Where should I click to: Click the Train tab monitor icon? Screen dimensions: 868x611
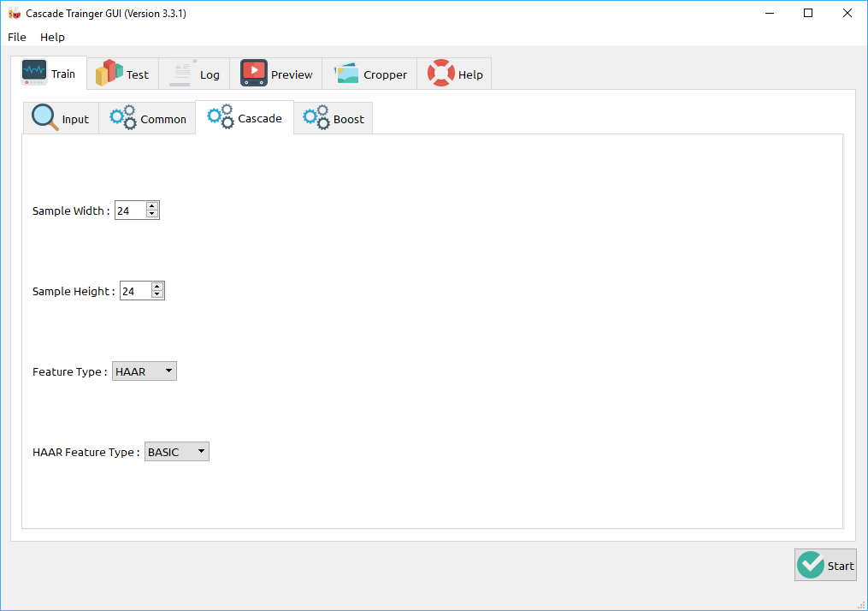[x=34, y=73]
